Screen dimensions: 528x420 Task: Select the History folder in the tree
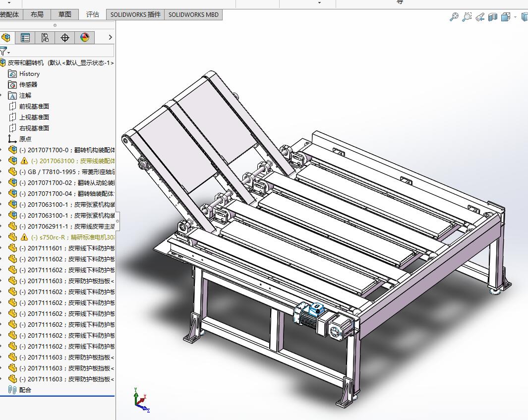point(24,74)
